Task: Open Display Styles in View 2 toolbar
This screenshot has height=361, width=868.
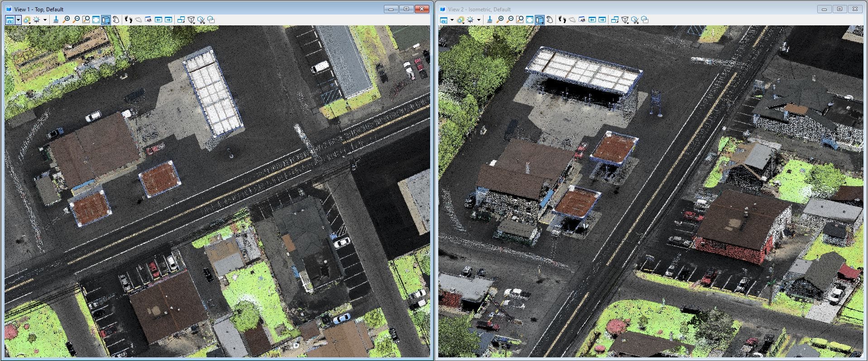Action: point(460,20)
